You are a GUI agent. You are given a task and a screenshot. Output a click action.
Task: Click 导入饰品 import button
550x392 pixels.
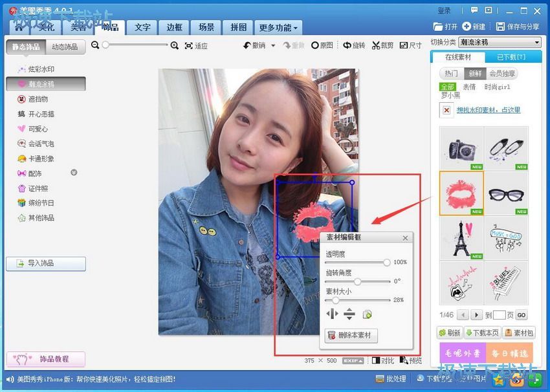click(x=45, y=264)
